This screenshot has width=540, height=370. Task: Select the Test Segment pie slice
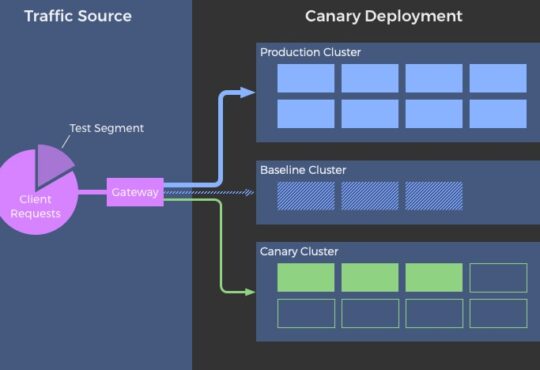coord(52,164)
